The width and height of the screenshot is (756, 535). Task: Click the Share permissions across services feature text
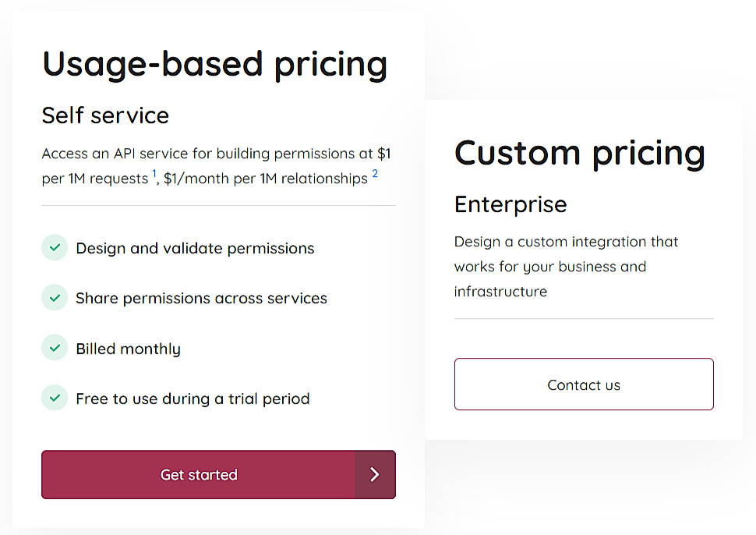click(201, 298)
